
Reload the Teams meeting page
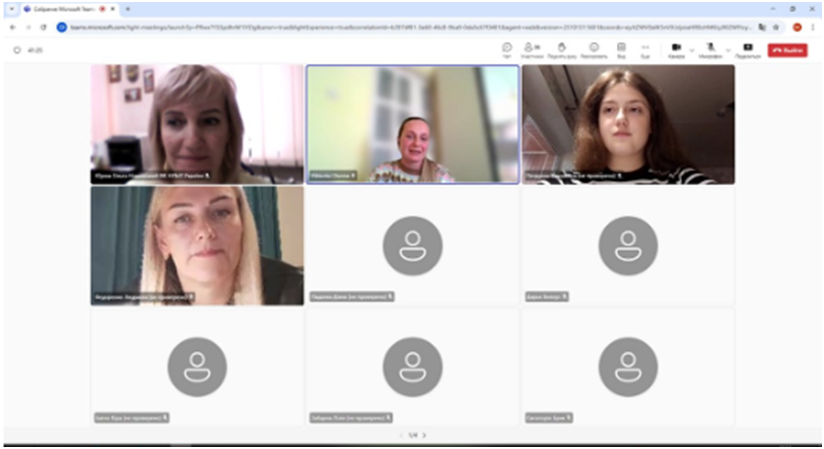click(44, 27)
